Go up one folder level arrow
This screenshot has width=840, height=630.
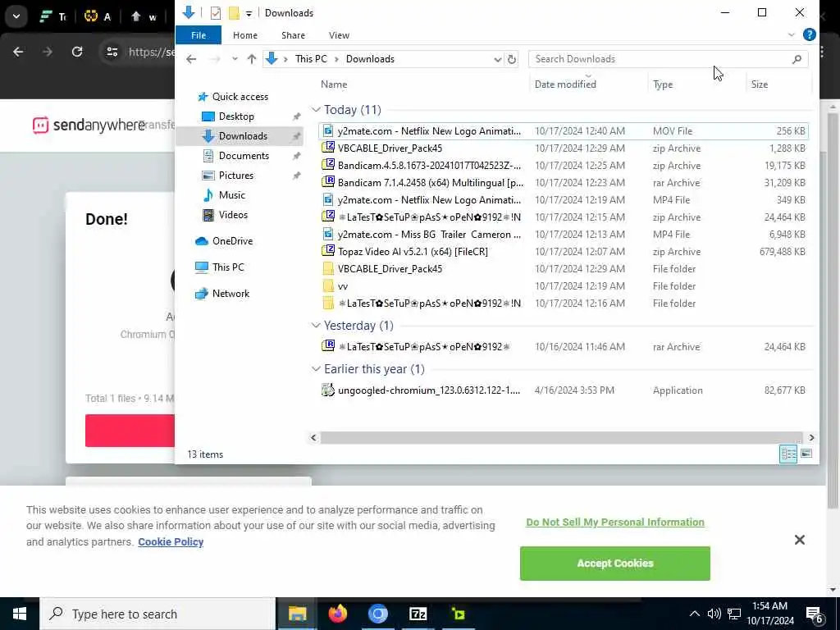[252, 59]
